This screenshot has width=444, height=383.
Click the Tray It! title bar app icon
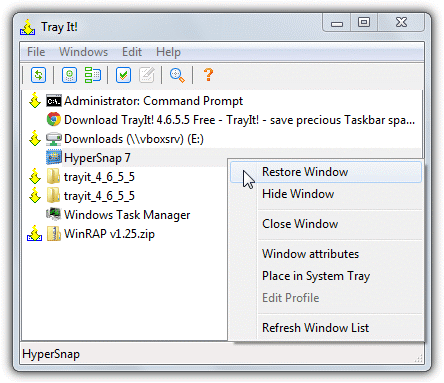28,27
